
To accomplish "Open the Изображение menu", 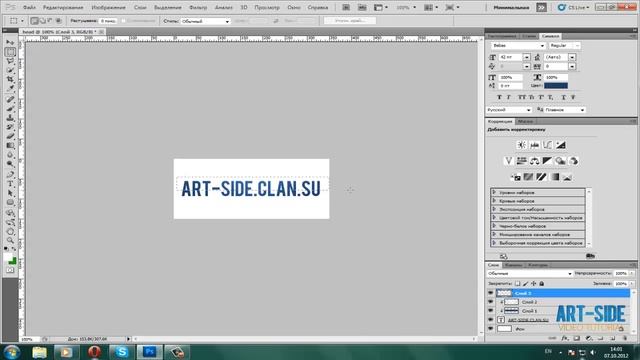I will (109, 8).
